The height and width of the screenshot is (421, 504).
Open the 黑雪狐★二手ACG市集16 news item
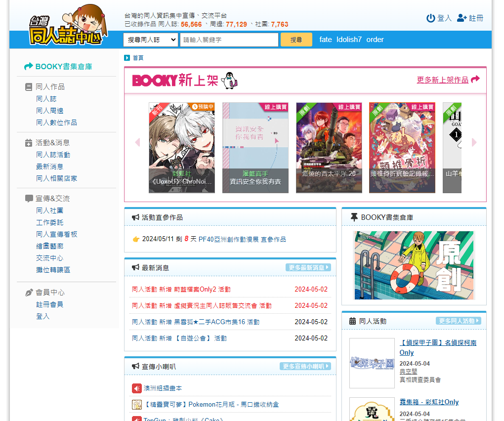[196, 322]
